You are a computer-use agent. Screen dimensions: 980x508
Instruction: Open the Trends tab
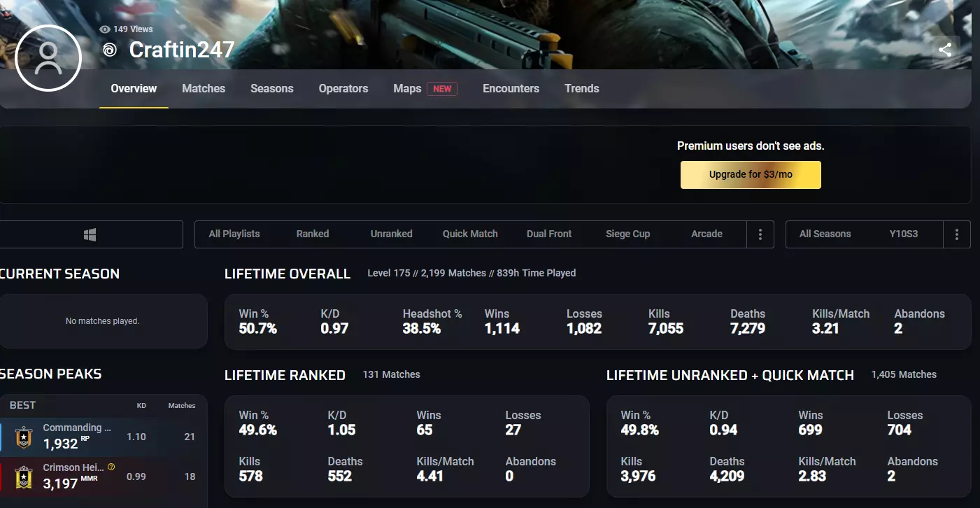(582, 88)
